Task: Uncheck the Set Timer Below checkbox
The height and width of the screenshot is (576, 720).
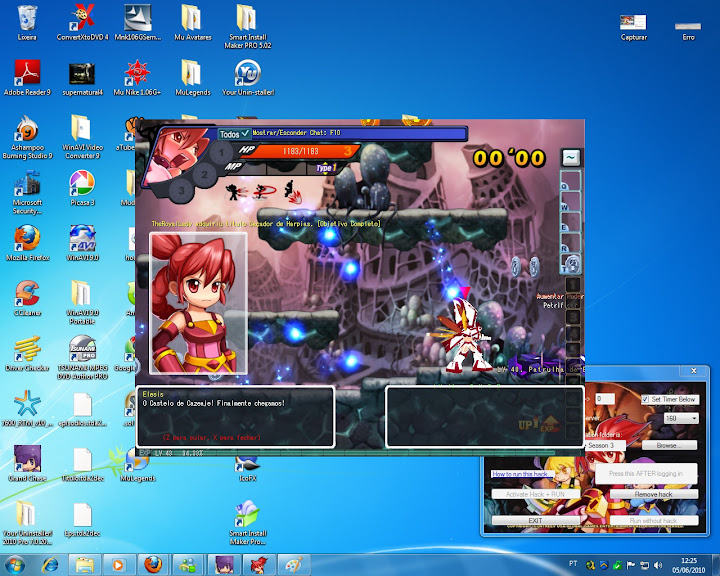Action: click(x=645, y=399)
